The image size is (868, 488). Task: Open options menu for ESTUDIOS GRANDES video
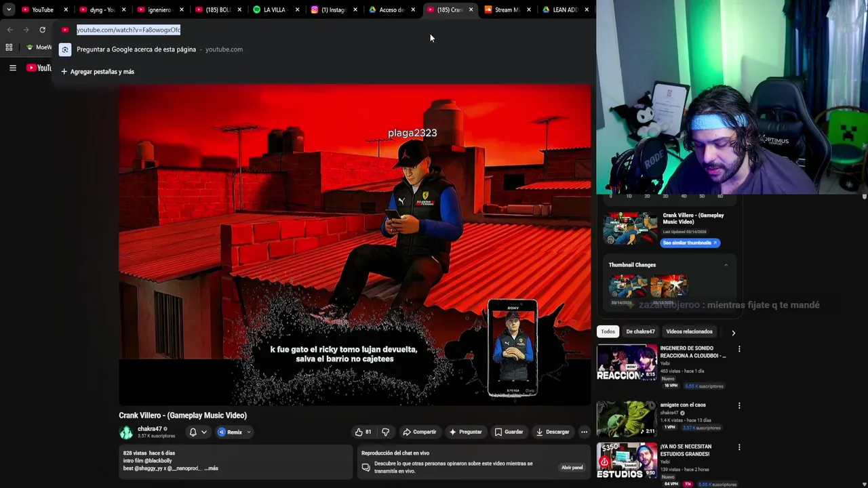[739, 447]
